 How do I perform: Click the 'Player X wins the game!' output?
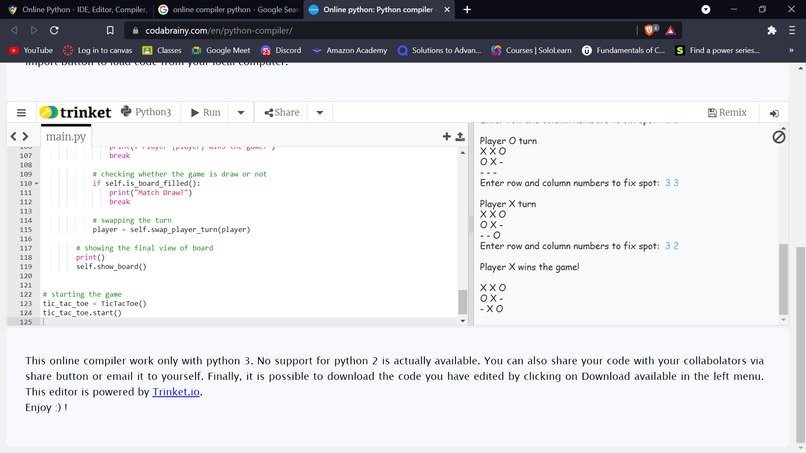(x=529, y=267)
